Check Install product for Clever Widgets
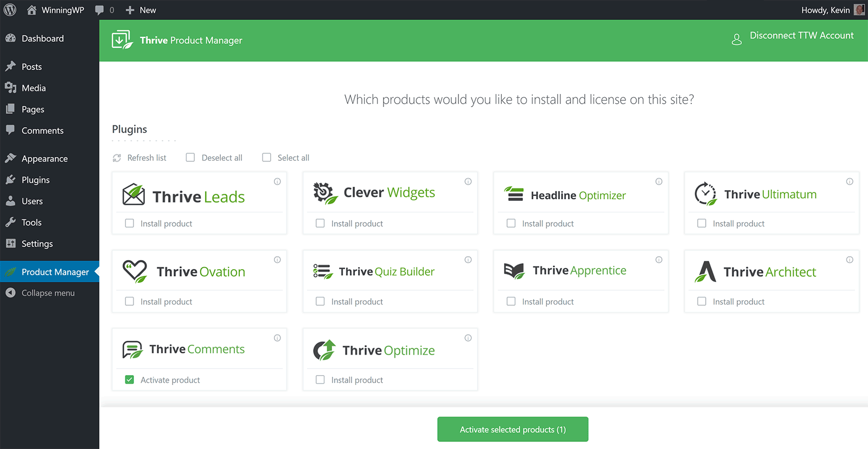The height and width of the screenshot is (449, 868). pos(320,223)
